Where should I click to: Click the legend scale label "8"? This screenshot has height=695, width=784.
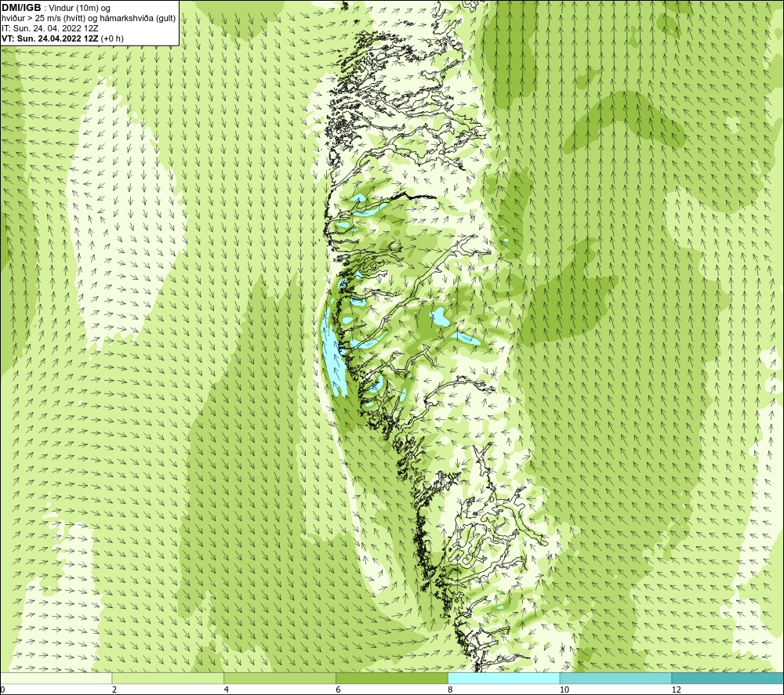click(451, 690)
